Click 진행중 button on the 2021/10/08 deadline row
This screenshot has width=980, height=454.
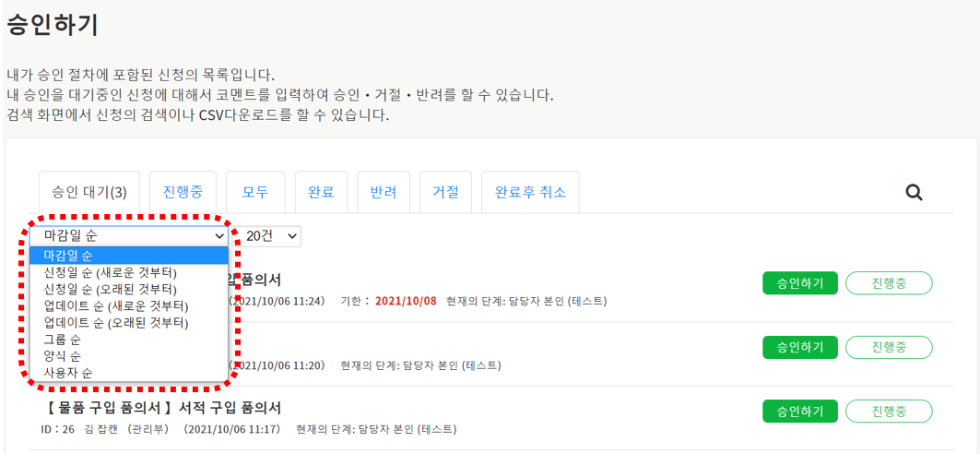pos(888,283)
